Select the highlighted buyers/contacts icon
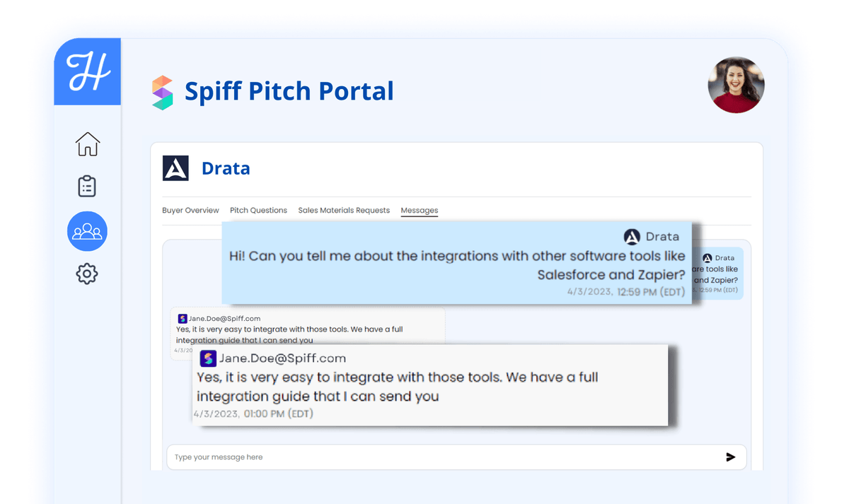The height and width of the screenshot is (504, 849). [x=86, y=231]
